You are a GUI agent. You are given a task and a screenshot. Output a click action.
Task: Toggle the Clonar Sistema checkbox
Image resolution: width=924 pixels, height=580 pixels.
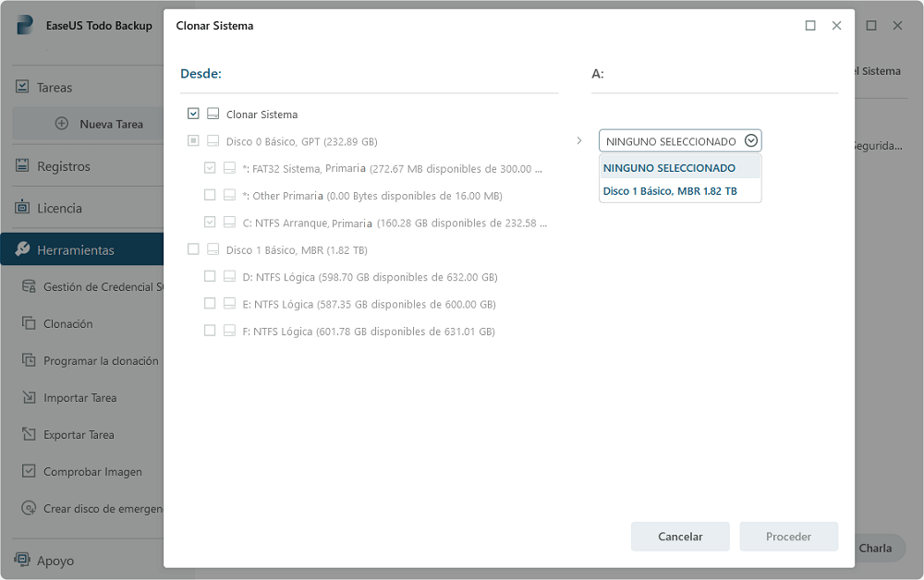click(193, 115)
